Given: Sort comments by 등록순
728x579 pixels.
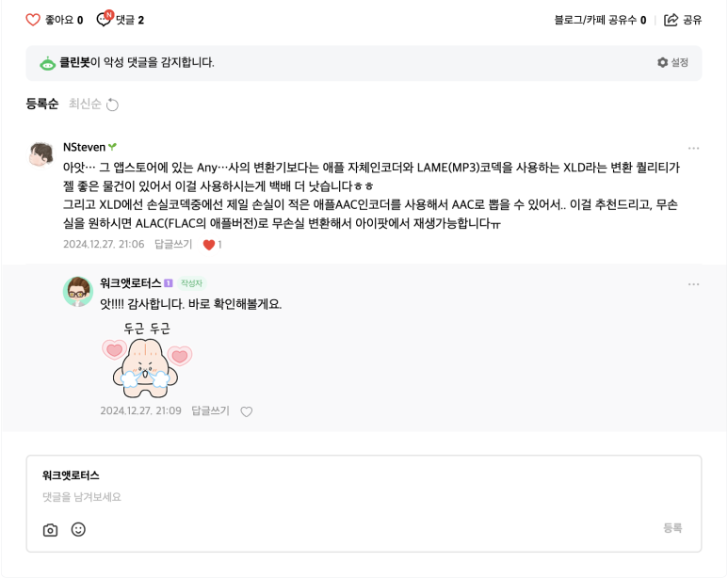Looking at the screenshot, I should (x=42, y=104).
